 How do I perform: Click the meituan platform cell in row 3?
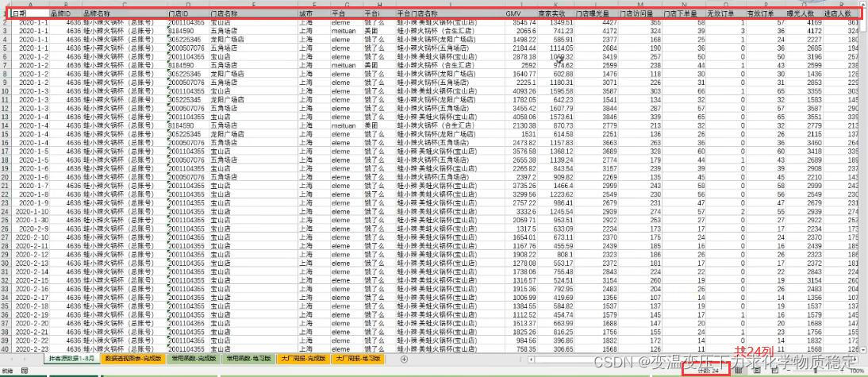(x=347, y=30)
